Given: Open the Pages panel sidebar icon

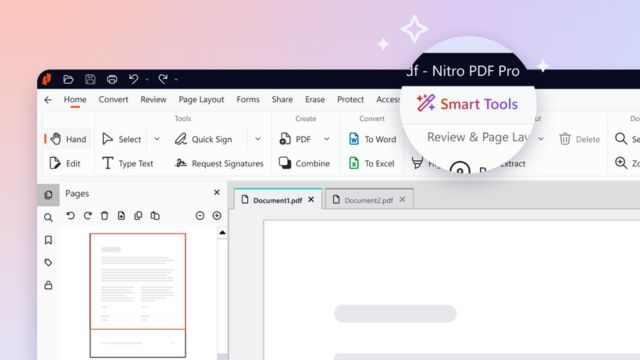Looking at the screenshot, I should coord(48,195).
